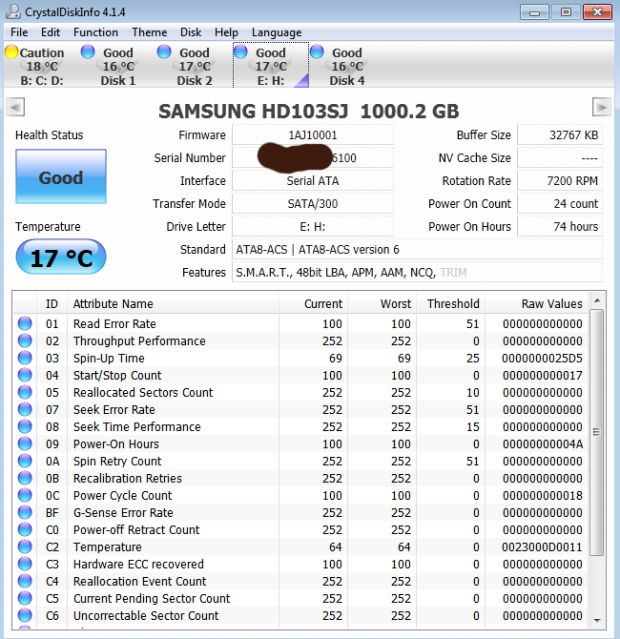Open the Language menu
Viewport: 620px width, 639px height.
[x=276, y=32]
